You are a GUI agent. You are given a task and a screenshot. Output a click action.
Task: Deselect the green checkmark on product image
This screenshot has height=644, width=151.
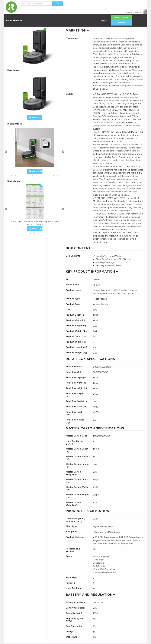45,29
